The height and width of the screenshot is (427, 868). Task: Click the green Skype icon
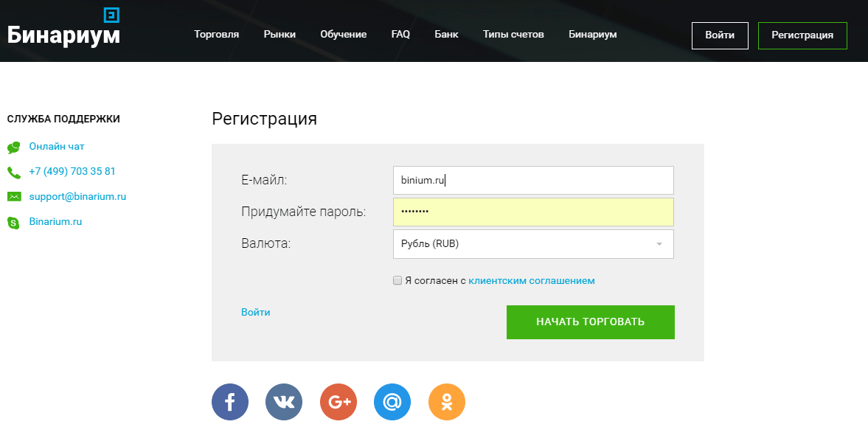coord(14,223)
